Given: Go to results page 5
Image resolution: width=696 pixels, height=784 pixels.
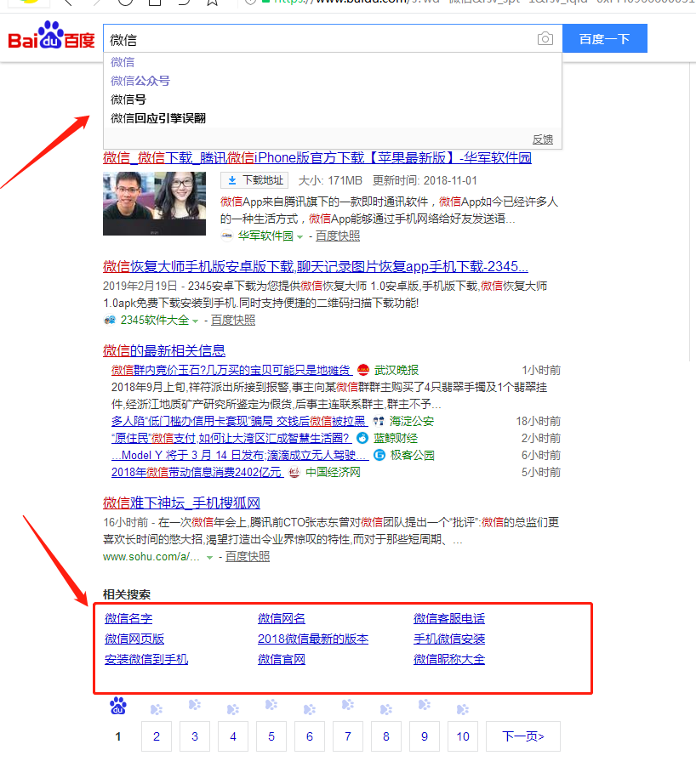Looking at the screenshot, I should pyautogui.click(x=271, y=736).
